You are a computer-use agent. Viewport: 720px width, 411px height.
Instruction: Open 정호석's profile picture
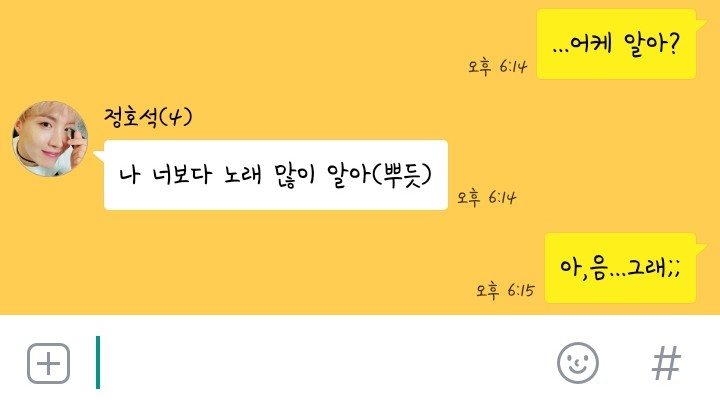[50, 139]
